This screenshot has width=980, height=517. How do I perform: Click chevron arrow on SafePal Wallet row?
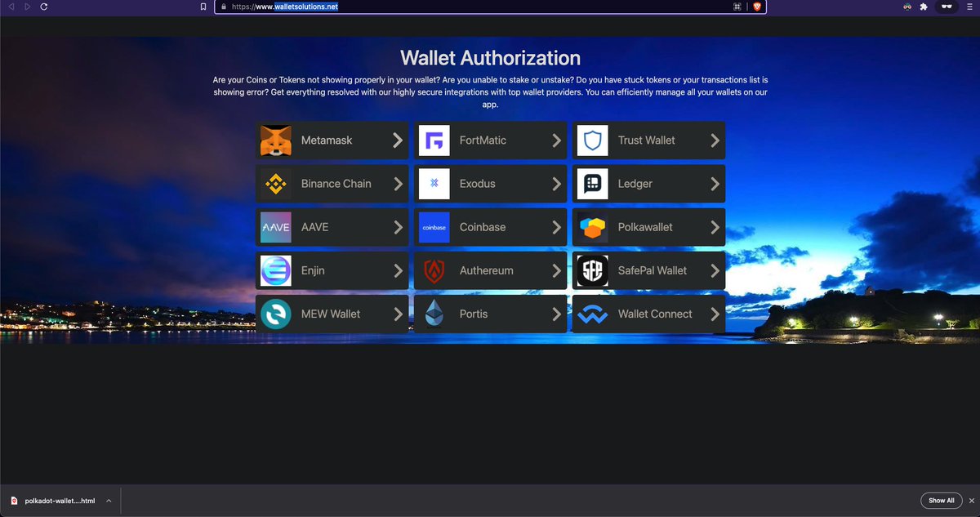click(x=715, y=270)
